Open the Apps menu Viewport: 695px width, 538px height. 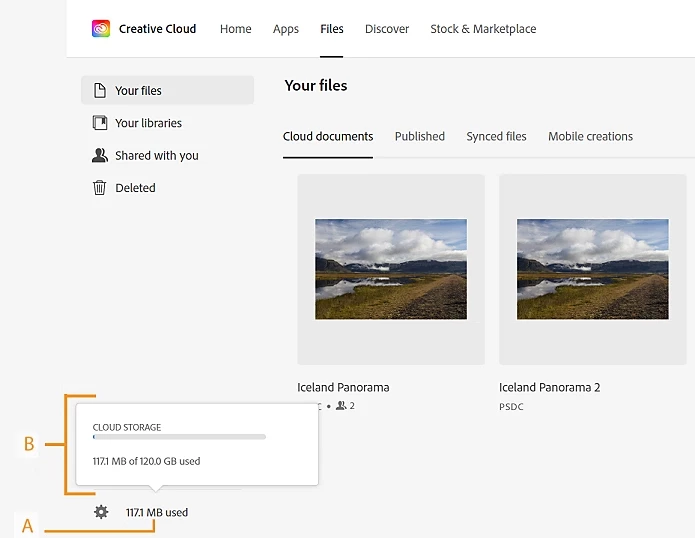pyautogui.click(x=286, y=29)
